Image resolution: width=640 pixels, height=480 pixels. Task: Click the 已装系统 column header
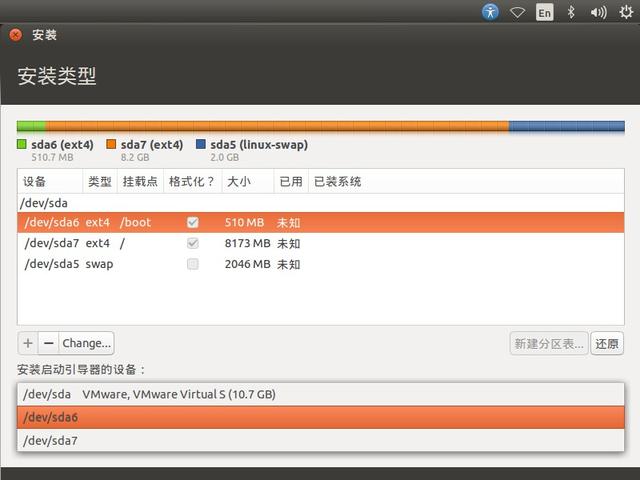(x=466, y=181)
